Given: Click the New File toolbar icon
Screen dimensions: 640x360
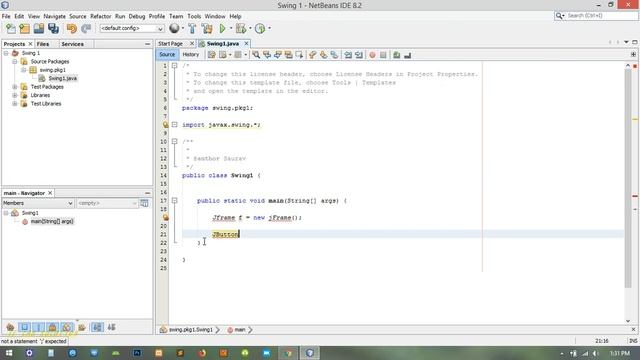Looking at the screenshot, I should coord(11,29).
